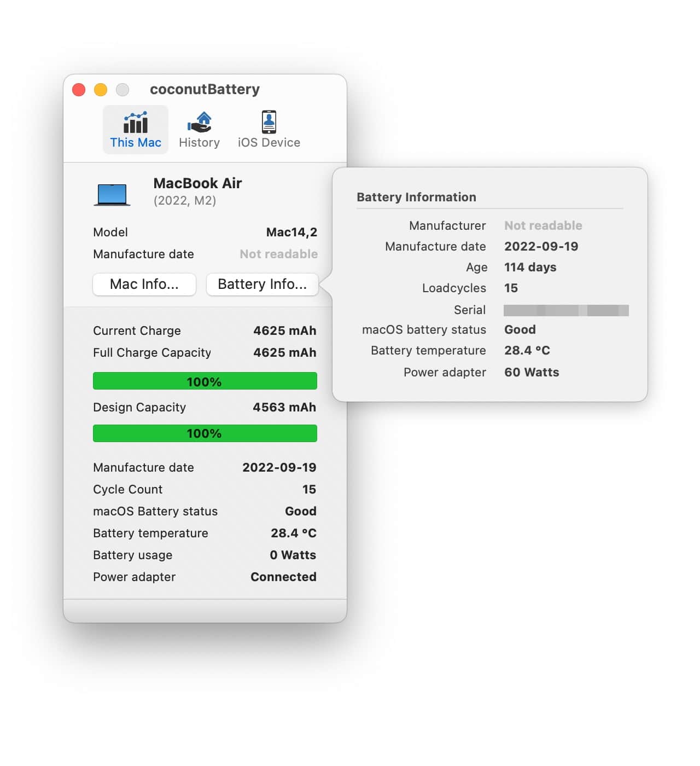The width and height of the screenshot is (700, 766).
Task: Click the MacBook Air laptop icon
Action: pyautogui.click(x=112, y=194)
